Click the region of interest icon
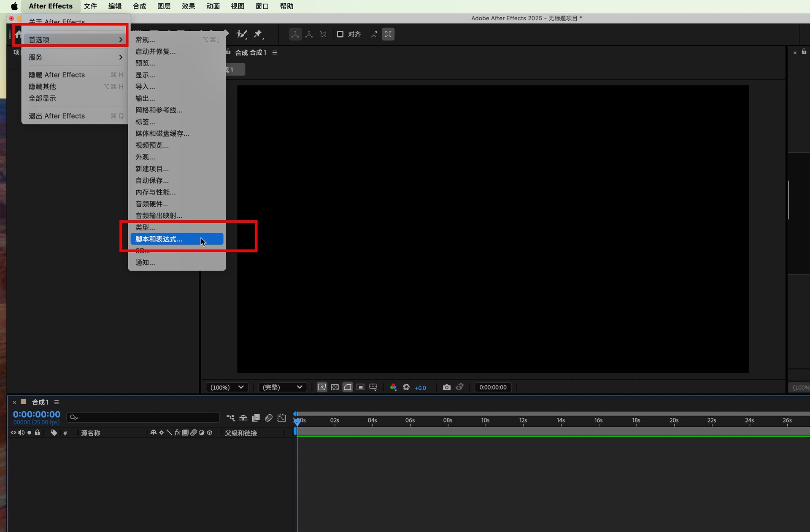This screenshot has width=810, height=532. coord(360,387)
